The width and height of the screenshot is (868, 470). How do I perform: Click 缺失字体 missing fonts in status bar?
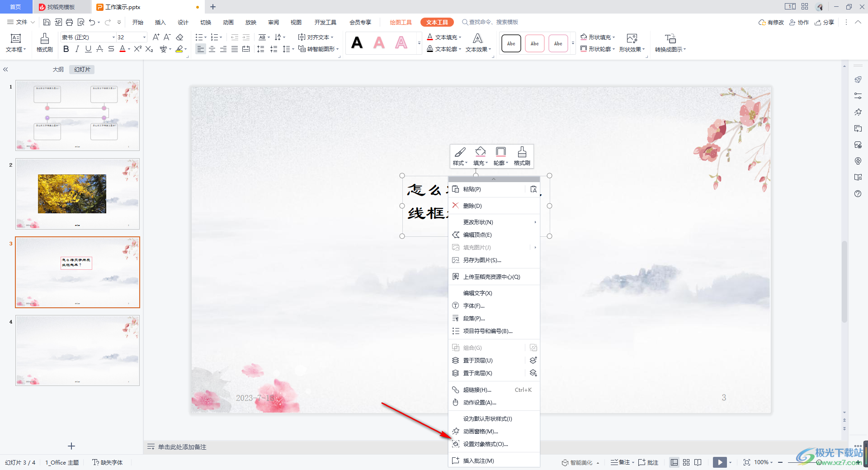[x=108, y=462]
